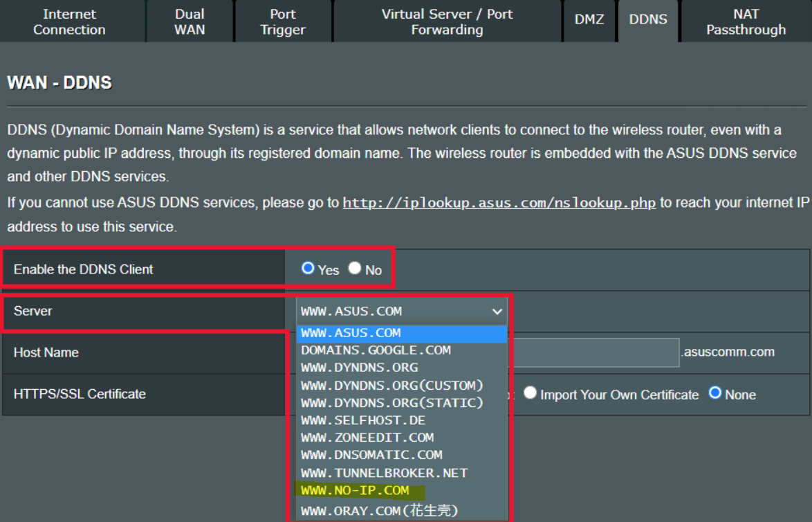Open the DMZ tab
Image resolution: width=812 pixels, height=522 pixels.
coord(589,21)
